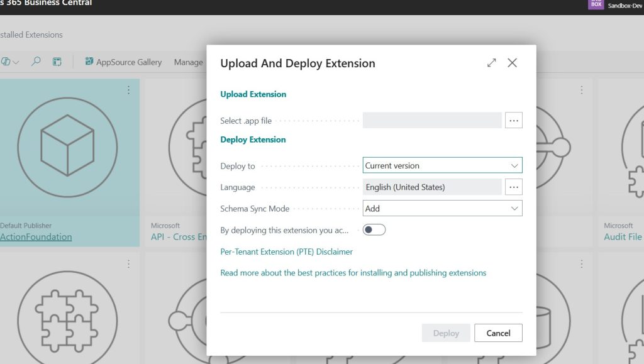Click the ellipsis button beside Select .app file
Image resolution: width=644 pixels, height=364 pixels.
click(x=514, y=120)
